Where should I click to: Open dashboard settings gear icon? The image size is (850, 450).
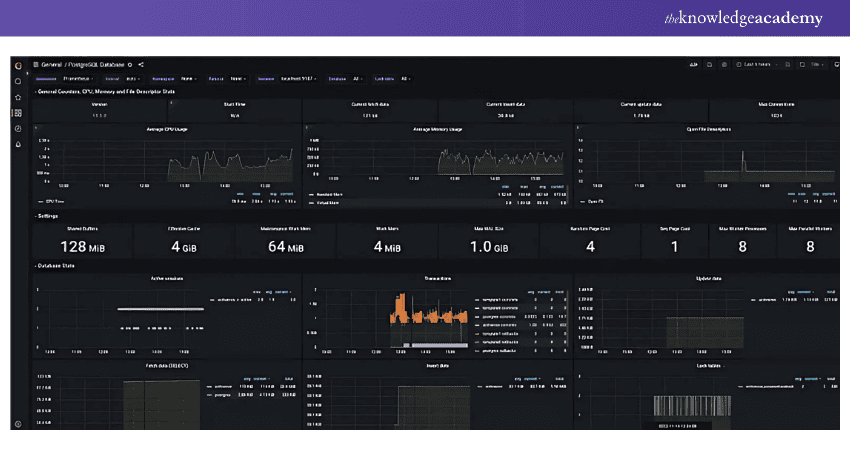point(725,63)
